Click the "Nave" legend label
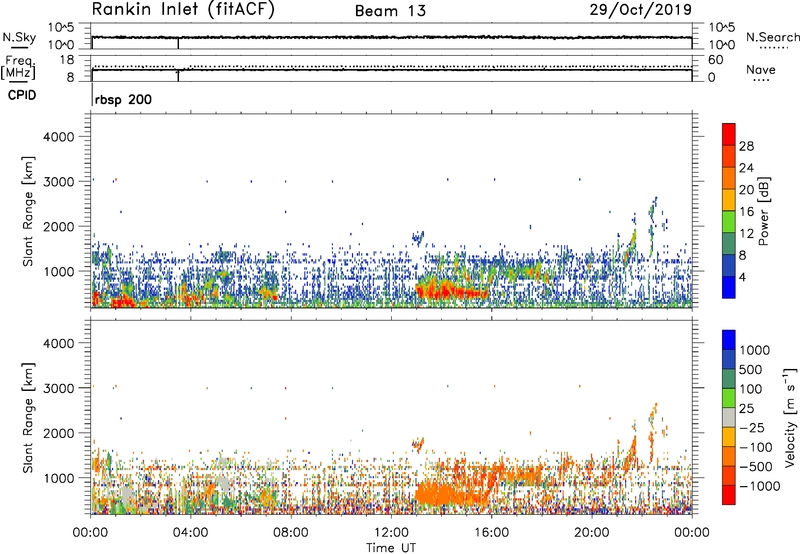The height and width of the screenshot is (554, 800). pos(761,70)
